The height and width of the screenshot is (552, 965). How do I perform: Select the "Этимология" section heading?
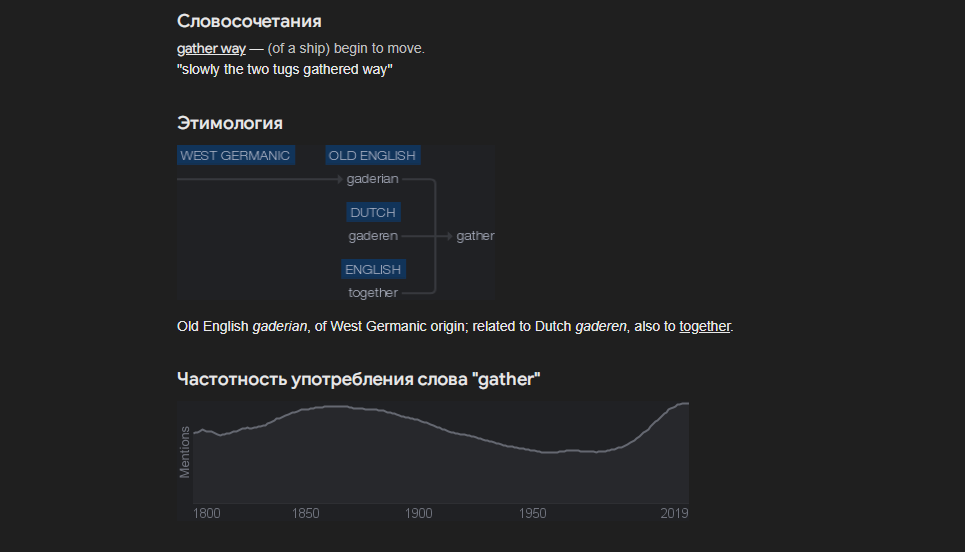(x=230, y=123)
